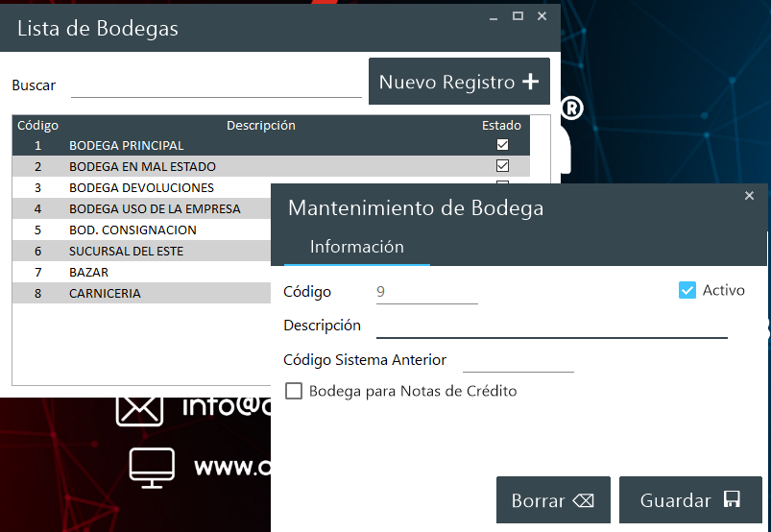
Task: Sort by the Descripción column header
Action: [x=260, y=125]
